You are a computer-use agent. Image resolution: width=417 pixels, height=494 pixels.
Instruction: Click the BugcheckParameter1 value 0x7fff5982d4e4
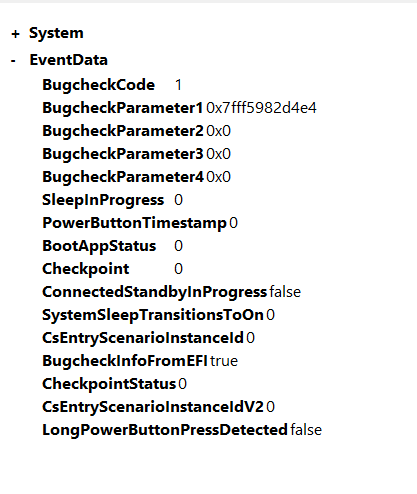tap(261, 108)
